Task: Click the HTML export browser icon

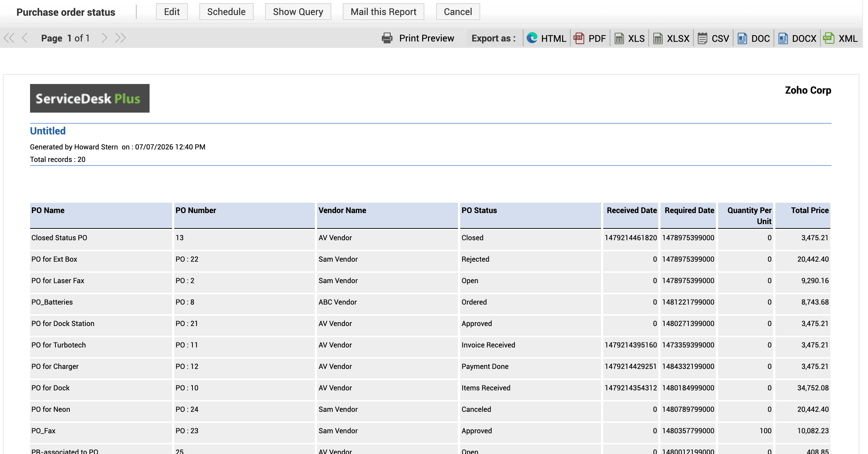Action: (532, 38)
